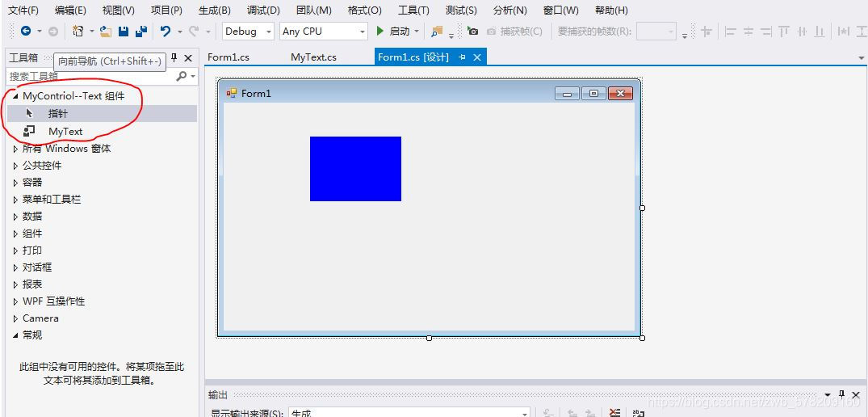This screenshot has height=417, width=868.
Task: Select the MyText control icon in toolbox
Action: pos(29,131)
